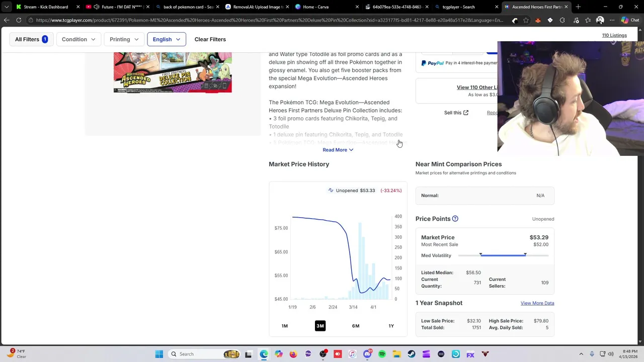Open the Copilot app in the taskbar
644x362 pixels.
(x=279, y=354)
